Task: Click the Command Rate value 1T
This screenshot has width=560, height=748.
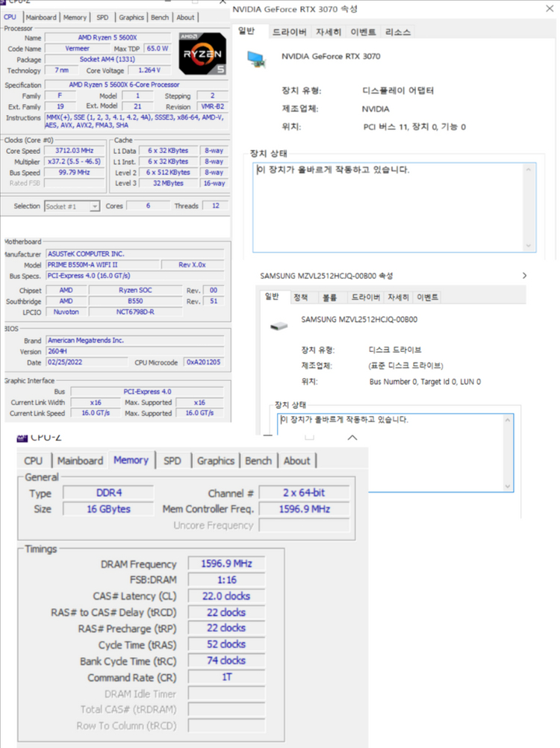Action: click(226, 677)
